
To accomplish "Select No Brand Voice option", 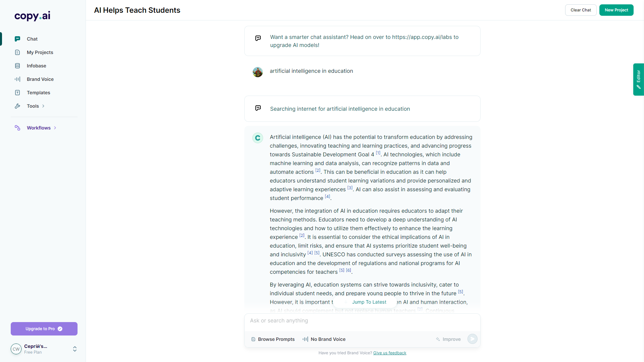I will coord(324,339).
